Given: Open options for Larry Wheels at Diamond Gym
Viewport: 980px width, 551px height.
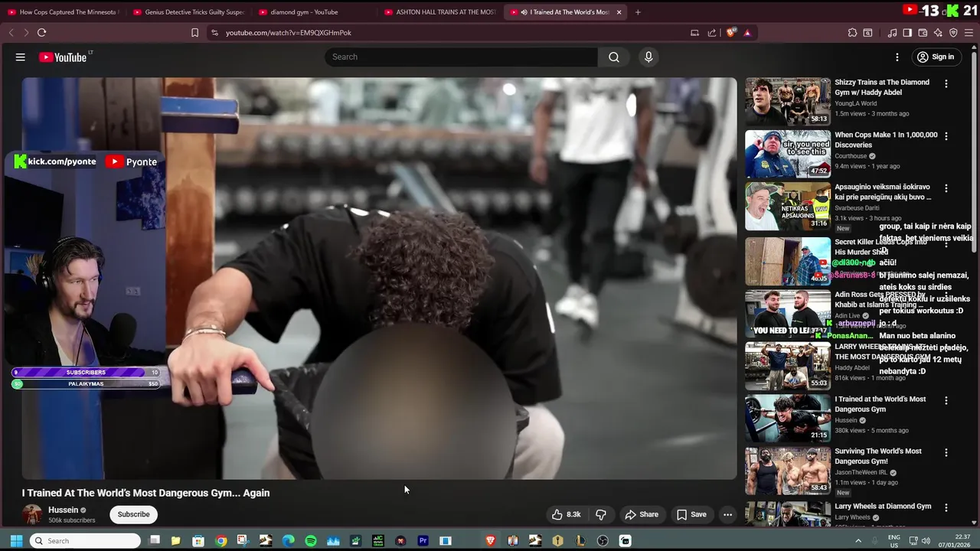Looking at the screenshot, I should pyautogui.click(x=946, y=507).
